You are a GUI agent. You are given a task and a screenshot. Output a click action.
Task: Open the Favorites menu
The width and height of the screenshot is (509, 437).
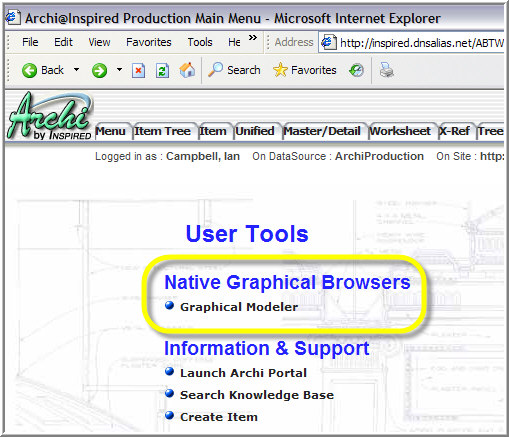pos(149,42)
